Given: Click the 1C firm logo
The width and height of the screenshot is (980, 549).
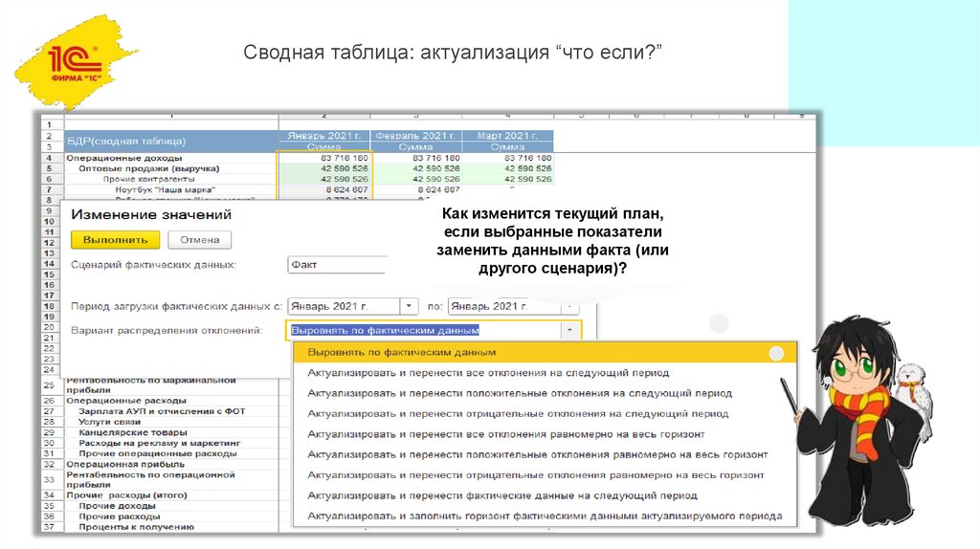Looking at the screenshot, I should (x=76, y=64).
